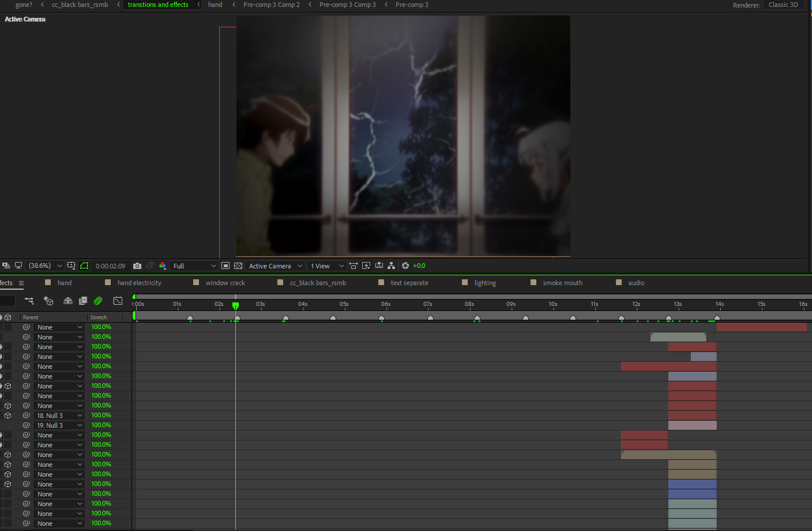Switch to smoke mouth timeline tab
This screenshot has width=812, height=531.
(x=562, y=283)
